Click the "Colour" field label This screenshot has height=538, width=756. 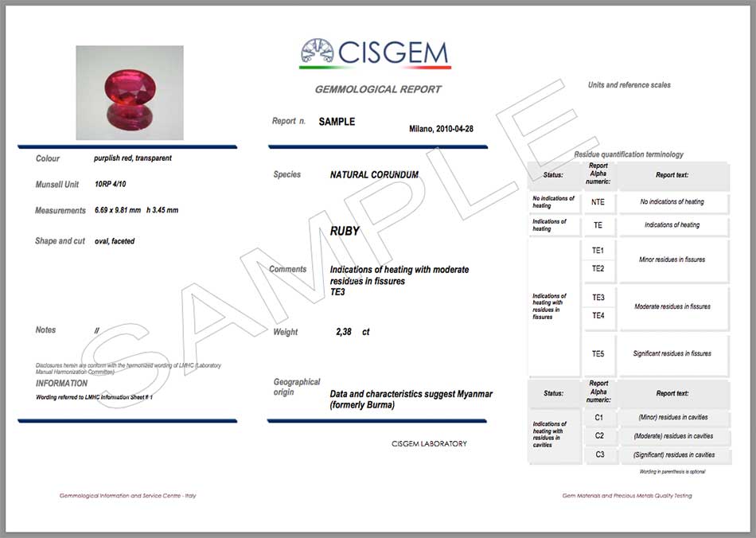(48, 158)
